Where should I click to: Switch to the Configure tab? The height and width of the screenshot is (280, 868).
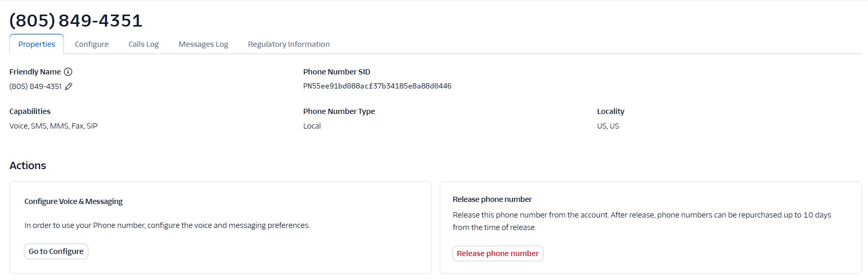[x=91, y=44]
